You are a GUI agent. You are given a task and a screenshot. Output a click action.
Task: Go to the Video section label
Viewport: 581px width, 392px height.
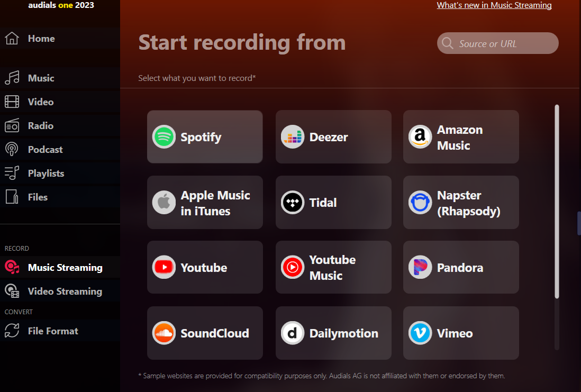coord(41,102)
